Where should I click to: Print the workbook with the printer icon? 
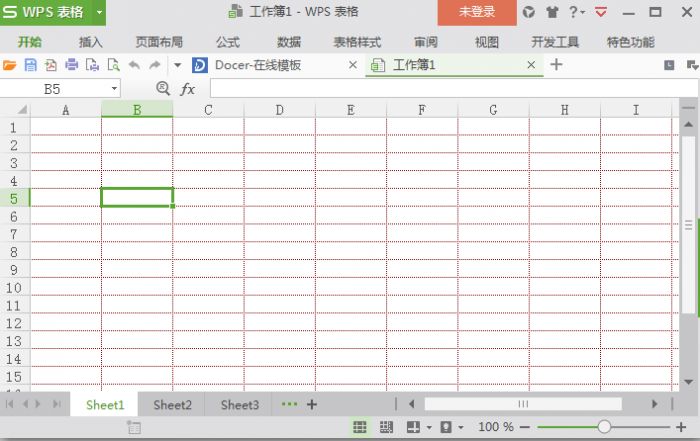71,65
